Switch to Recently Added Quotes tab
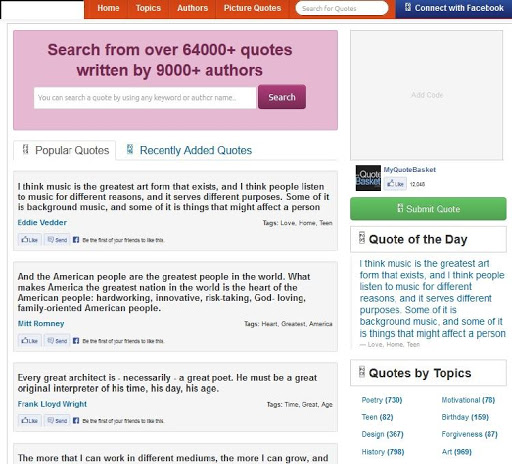The image size is (512, 464). [x=189, y=150]
